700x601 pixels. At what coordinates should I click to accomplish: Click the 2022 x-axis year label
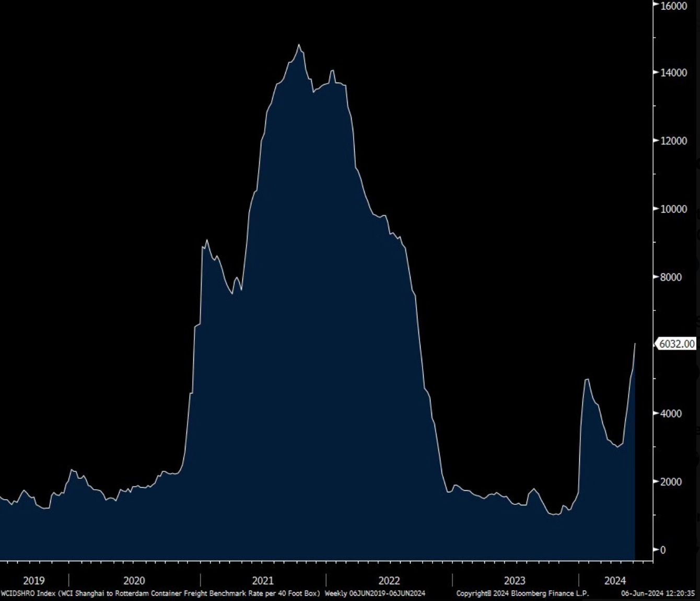coord(389,581)
